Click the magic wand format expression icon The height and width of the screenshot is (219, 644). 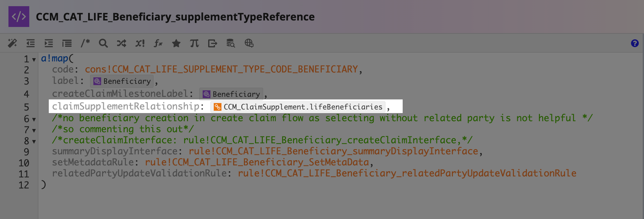12,43
